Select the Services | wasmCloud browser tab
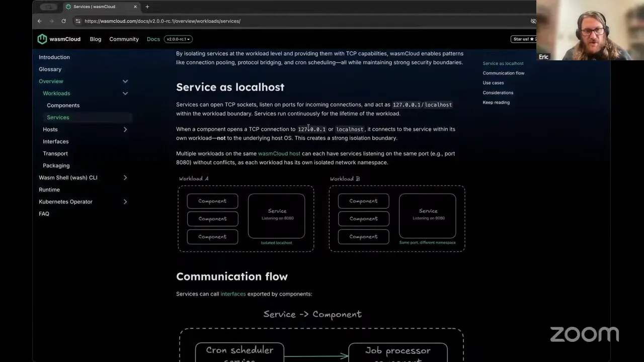This screenshot has width=644, height=362. 101,7
